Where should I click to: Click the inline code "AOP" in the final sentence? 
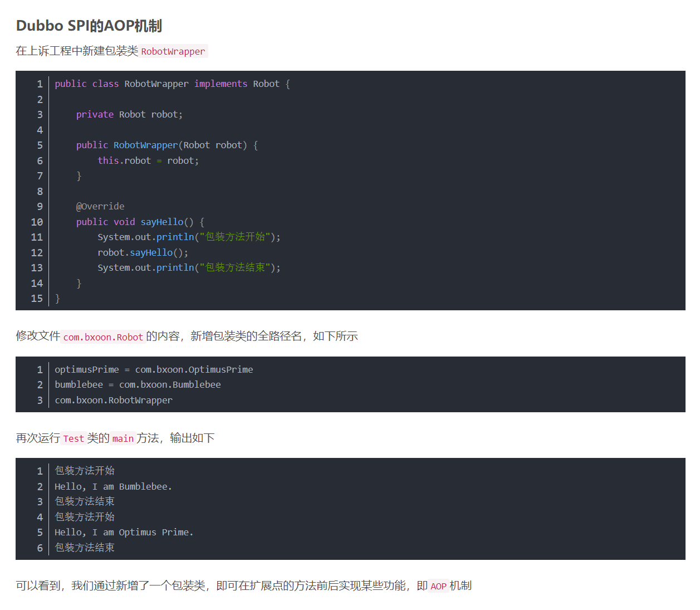tap(439, 586)
